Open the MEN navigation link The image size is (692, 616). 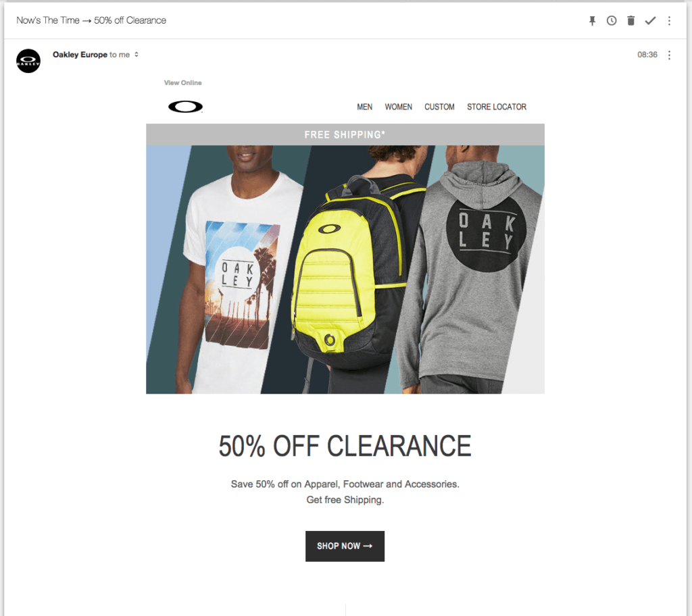coord(364,107)
